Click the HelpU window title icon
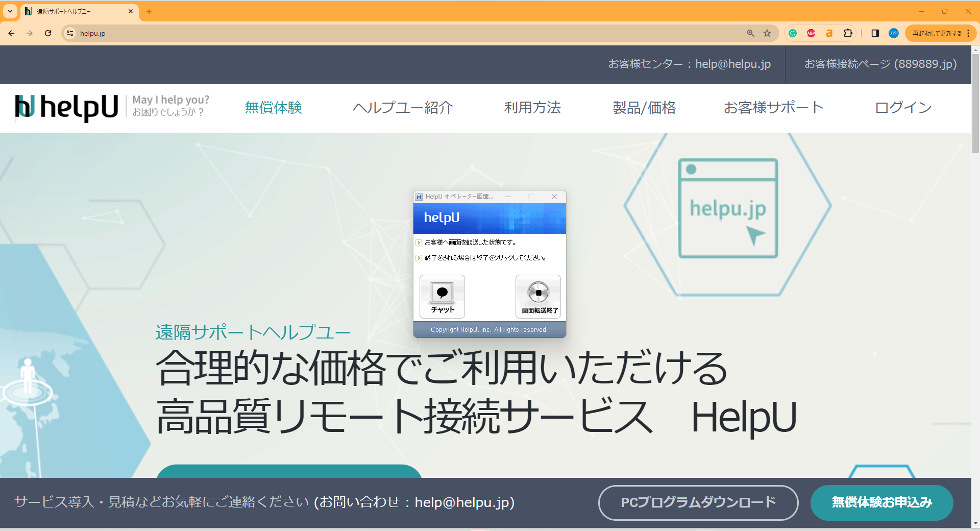The width and height of the screenshot is (980, 531). (x=419, y=197)
